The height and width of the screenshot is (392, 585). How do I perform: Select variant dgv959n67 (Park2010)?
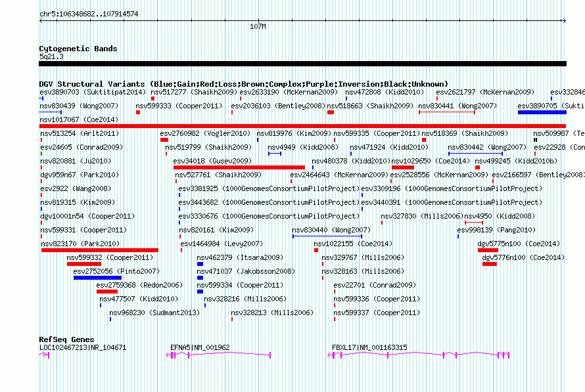(80, 175)
